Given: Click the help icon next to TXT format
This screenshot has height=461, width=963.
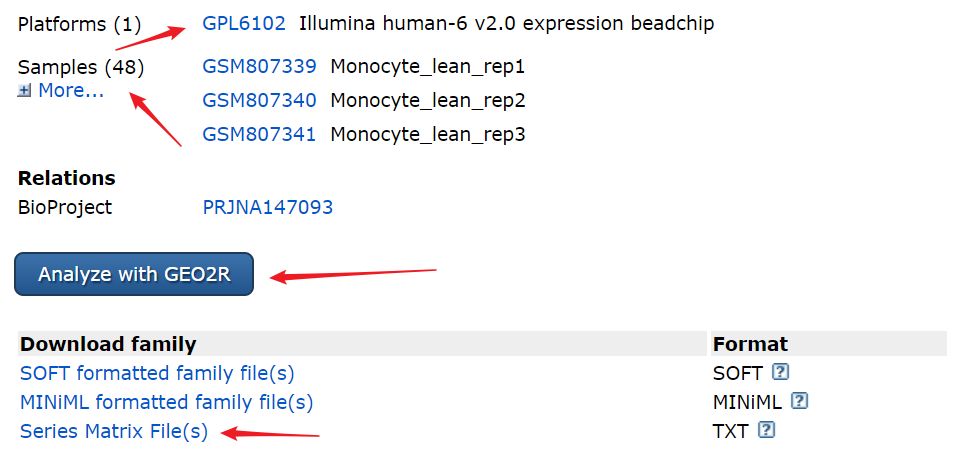Looking at the screenshot, I should point(766,430).
